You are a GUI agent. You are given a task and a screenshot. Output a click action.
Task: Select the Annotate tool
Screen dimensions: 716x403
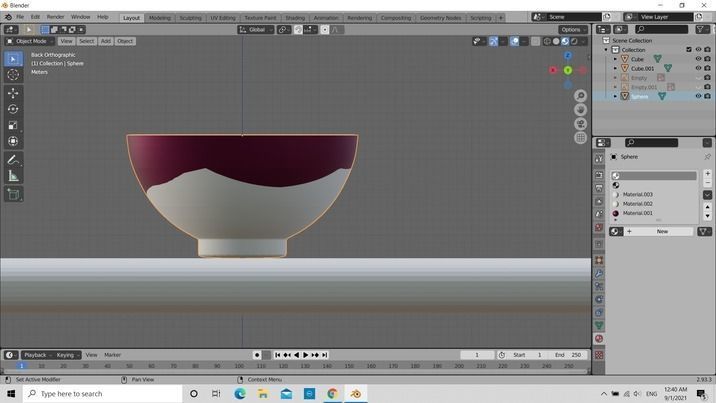pos(13,160)
